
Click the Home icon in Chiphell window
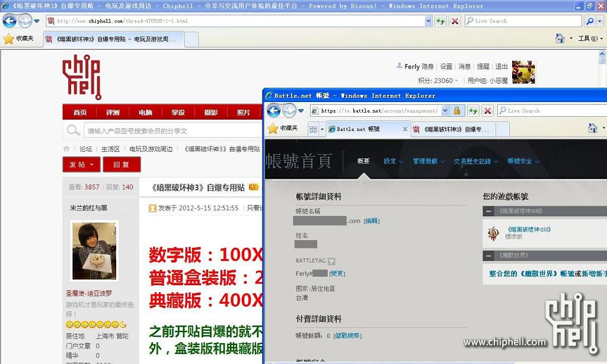point(560,39)
